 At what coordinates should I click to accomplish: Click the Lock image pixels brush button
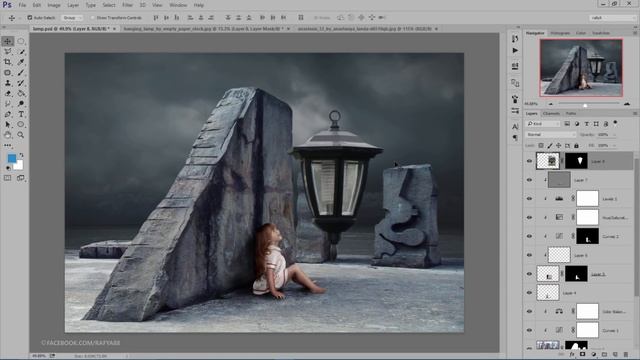(550, 145)
